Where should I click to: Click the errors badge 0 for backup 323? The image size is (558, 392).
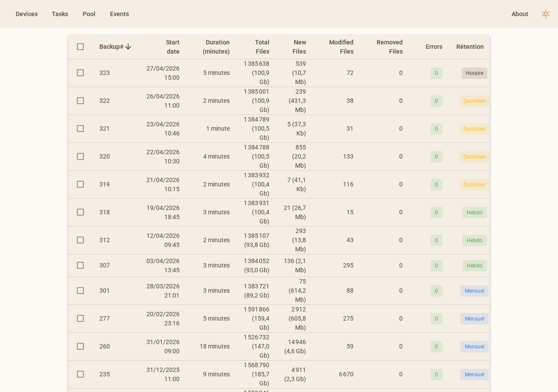(436, 73)
